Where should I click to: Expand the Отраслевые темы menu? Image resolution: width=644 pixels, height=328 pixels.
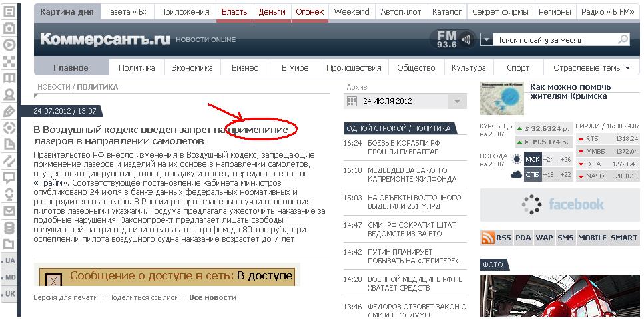[591, 68]
